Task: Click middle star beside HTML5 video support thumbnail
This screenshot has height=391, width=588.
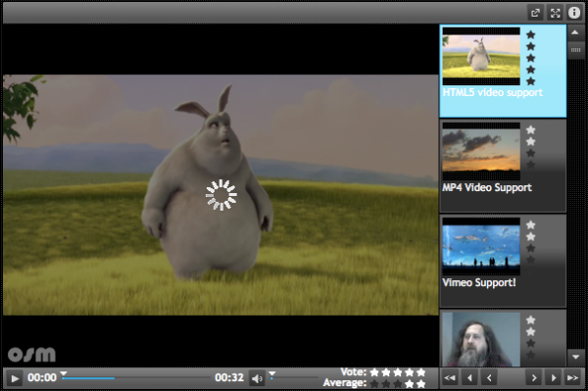Action: (x=530, y=58)
